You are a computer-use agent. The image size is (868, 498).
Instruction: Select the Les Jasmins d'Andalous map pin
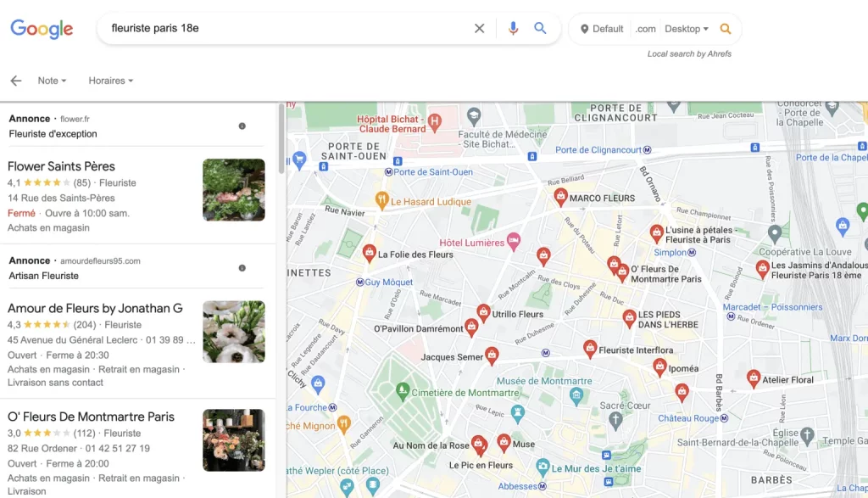[762, 269]
